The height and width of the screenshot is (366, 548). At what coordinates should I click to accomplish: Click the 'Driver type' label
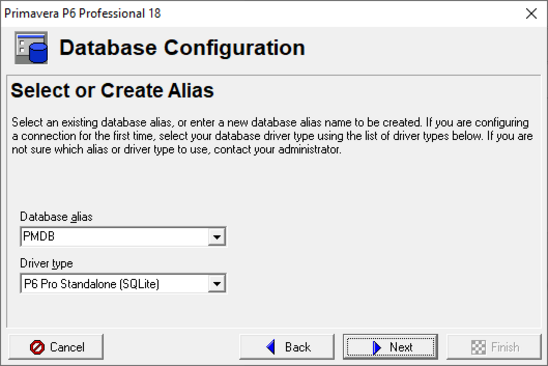[x=46, y=263]
